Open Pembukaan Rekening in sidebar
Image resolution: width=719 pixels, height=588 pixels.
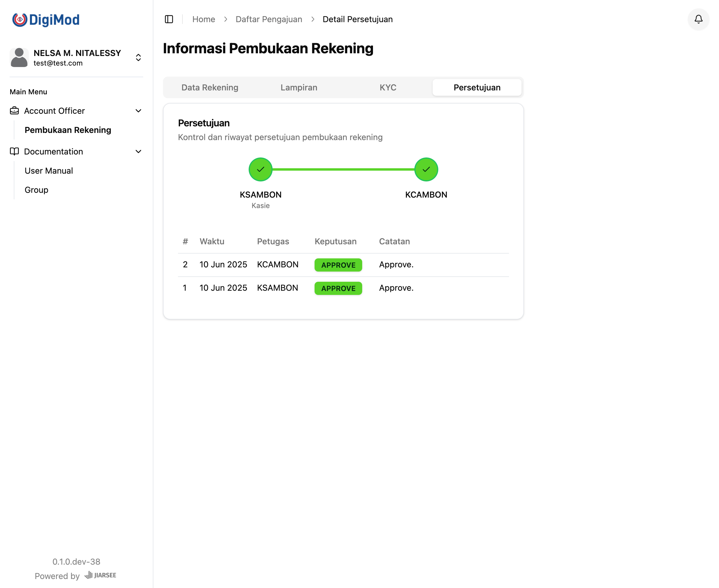(68, 130)
